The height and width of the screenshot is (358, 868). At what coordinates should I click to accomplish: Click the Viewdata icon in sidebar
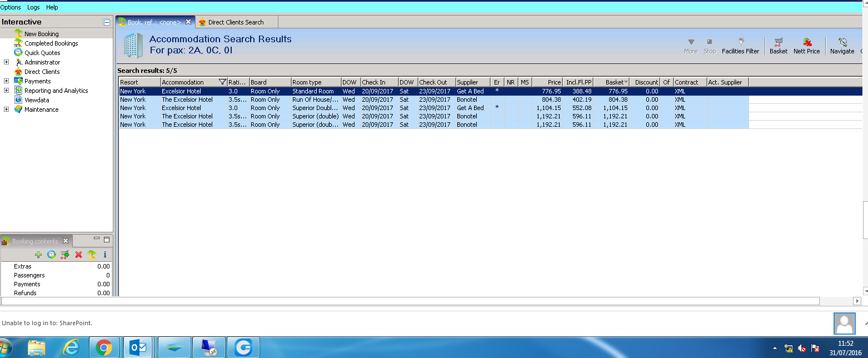18,100
